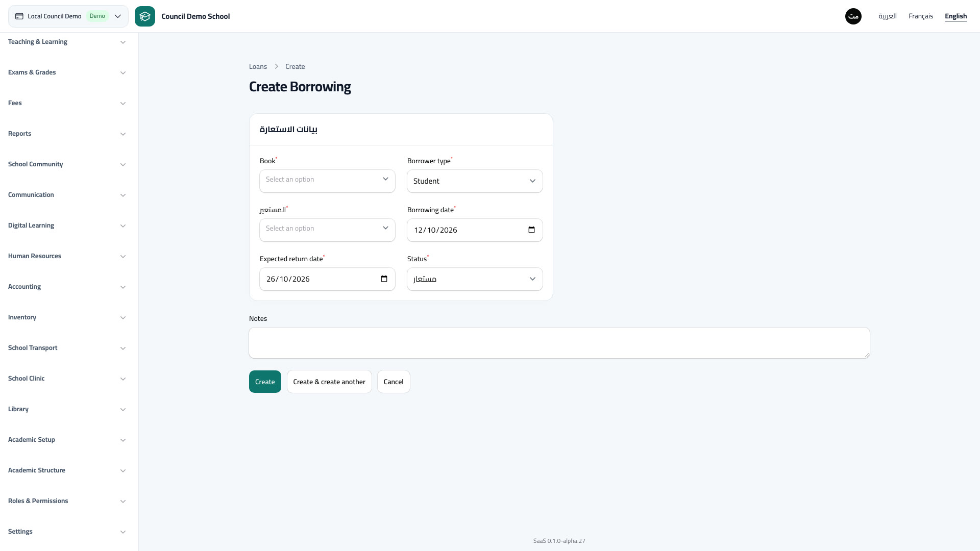The height and width of the screenshot is (551, 980).
Task: Click the Create button
Action: (265, 382)
